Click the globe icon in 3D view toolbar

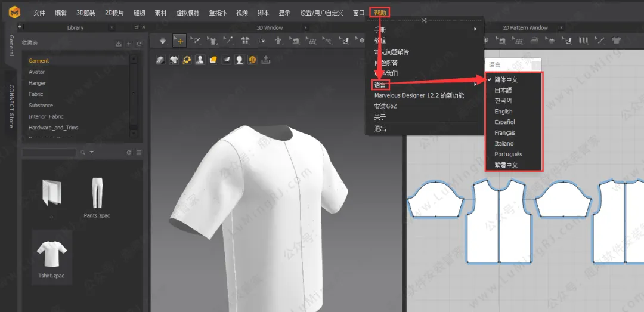click(252, 60)
